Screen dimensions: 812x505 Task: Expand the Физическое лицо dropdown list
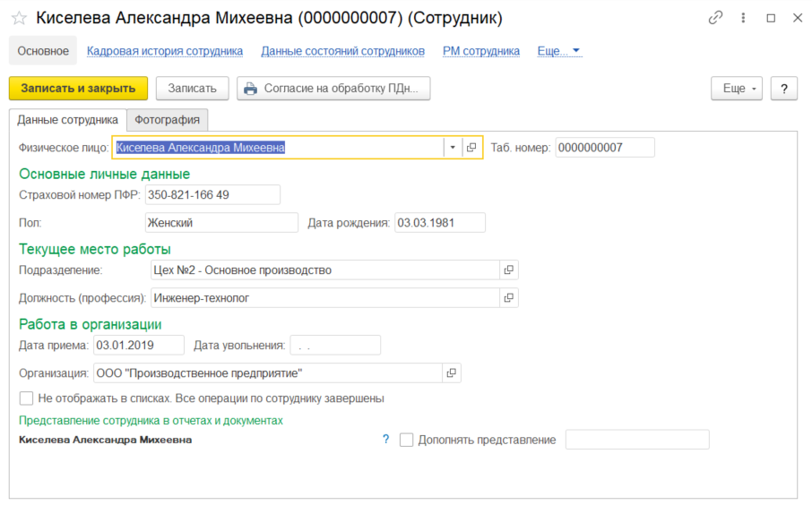click(x=453, y=148)
